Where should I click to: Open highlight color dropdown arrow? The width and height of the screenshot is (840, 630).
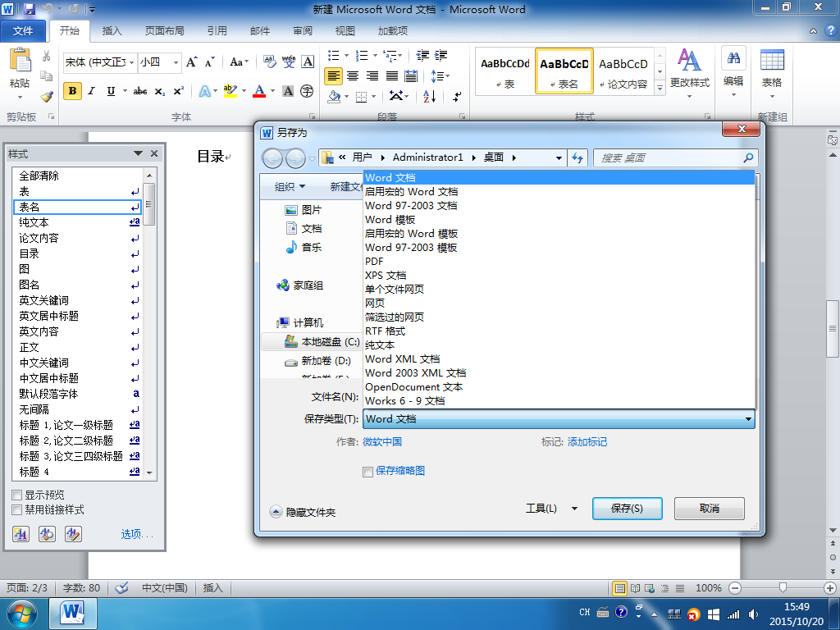pos(244,91)
